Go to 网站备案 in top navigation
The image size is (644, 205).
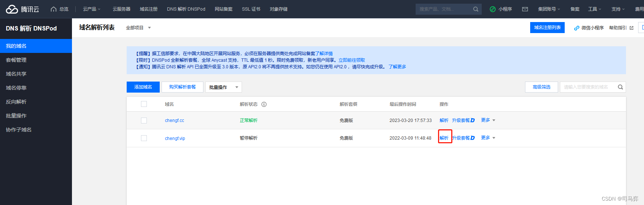coord(224,9)
